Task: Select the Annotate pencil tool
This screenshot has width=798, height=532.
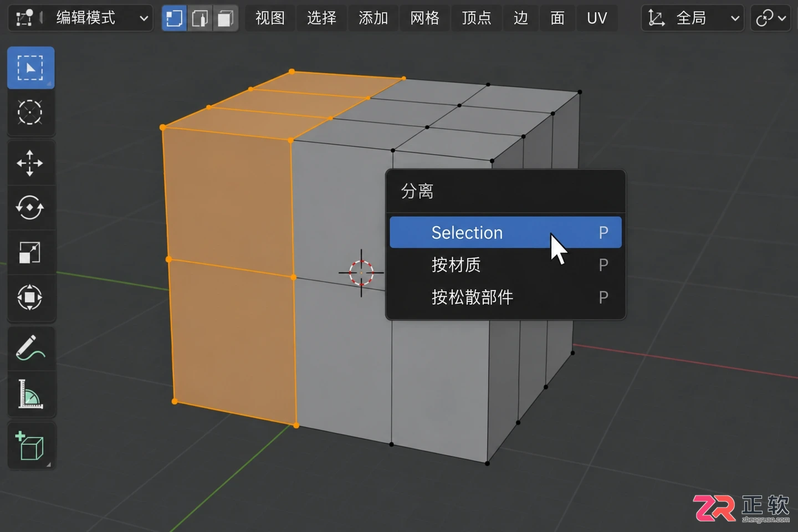Action: click(30, 348)
